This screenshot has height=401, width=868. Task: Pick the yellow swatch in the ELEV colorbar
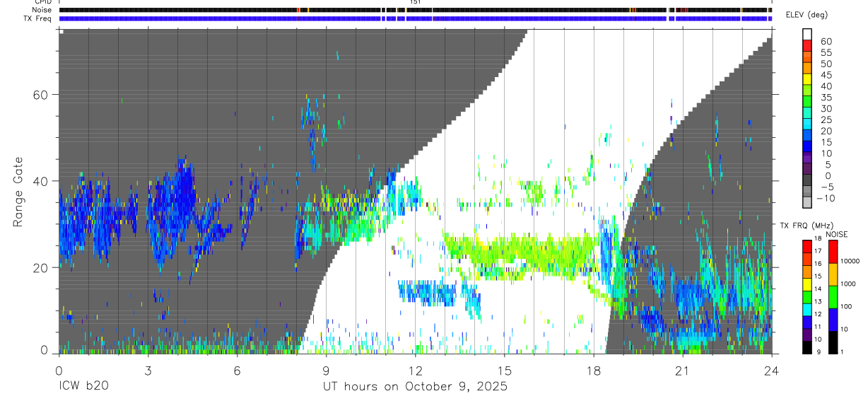point(808,80)
